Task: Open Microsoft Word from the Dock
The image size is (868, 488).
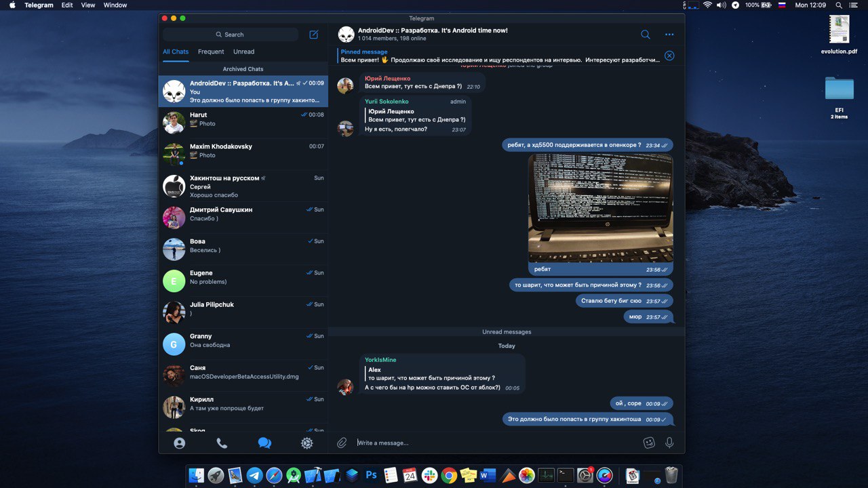Action: click(x=488, y=476)
